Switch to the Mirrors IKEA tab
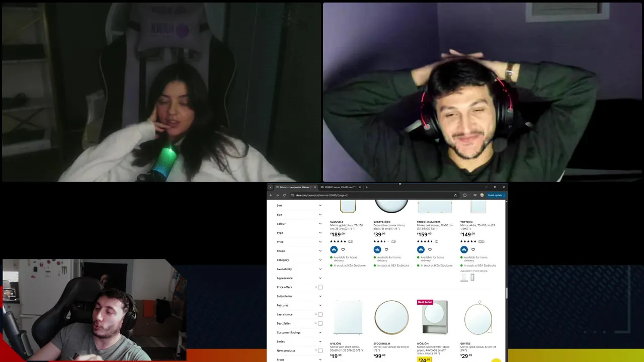Image resolution: width=644 pixels, height=362 pixels. (295, 187)
